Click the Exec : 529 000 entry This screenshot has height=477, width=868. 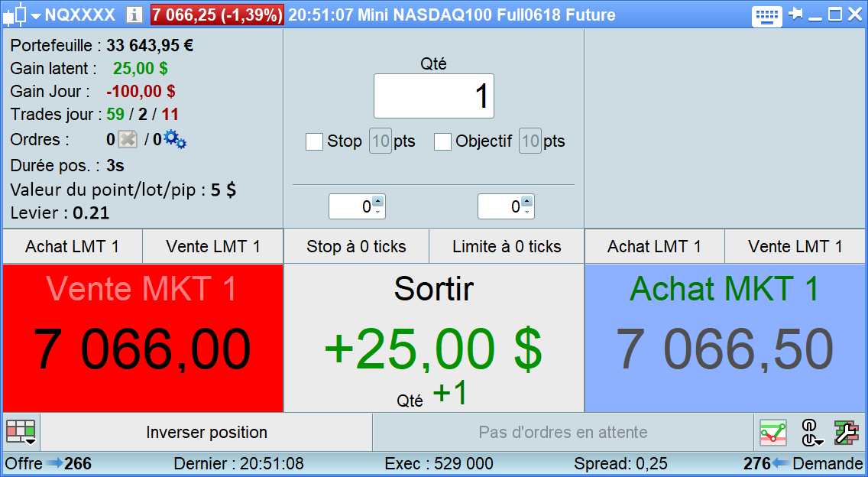click(x=439, y=464)
